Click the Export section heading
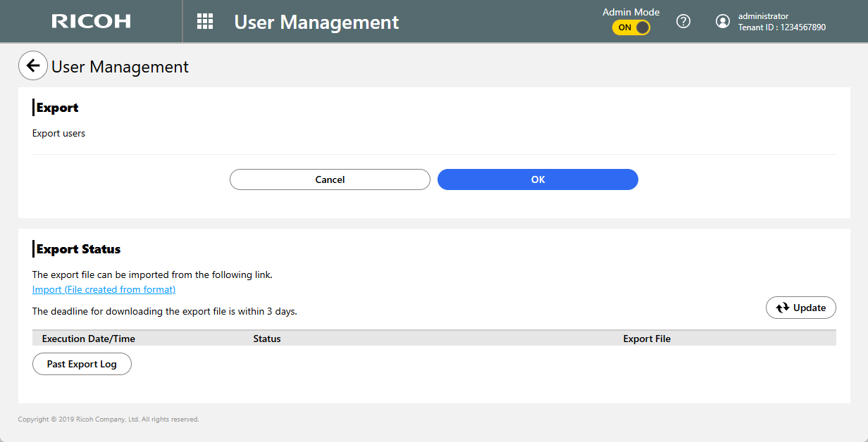 pyautogui.click(x=57, y=108)
